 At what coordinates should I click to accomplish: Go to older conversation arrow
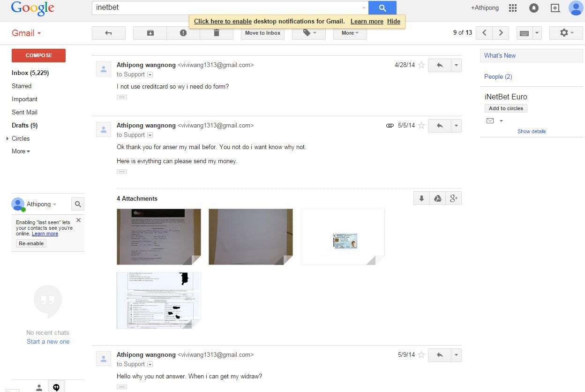click(x=501, y=33)
